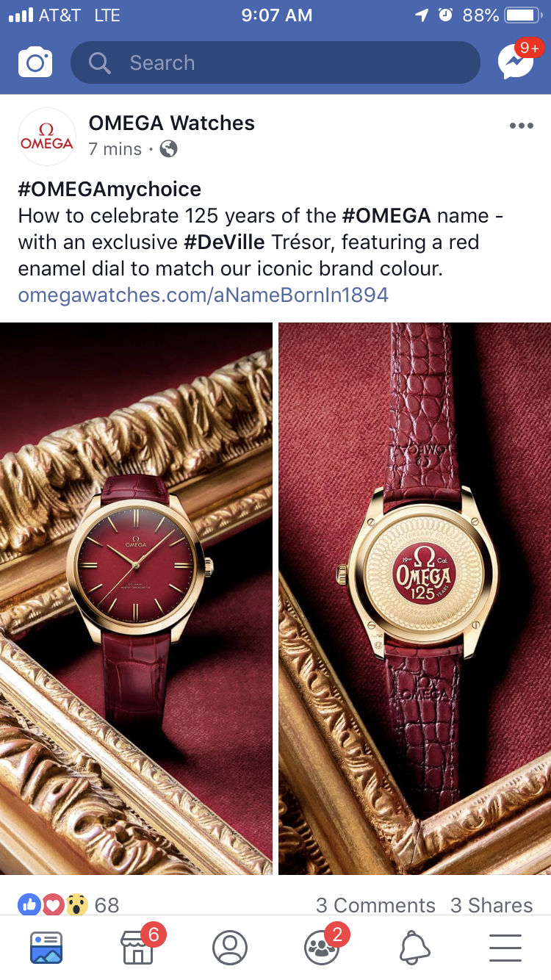This screenshot has width=551, height=980.
Task: Open the hamburger menu tab
Action: 505,948
